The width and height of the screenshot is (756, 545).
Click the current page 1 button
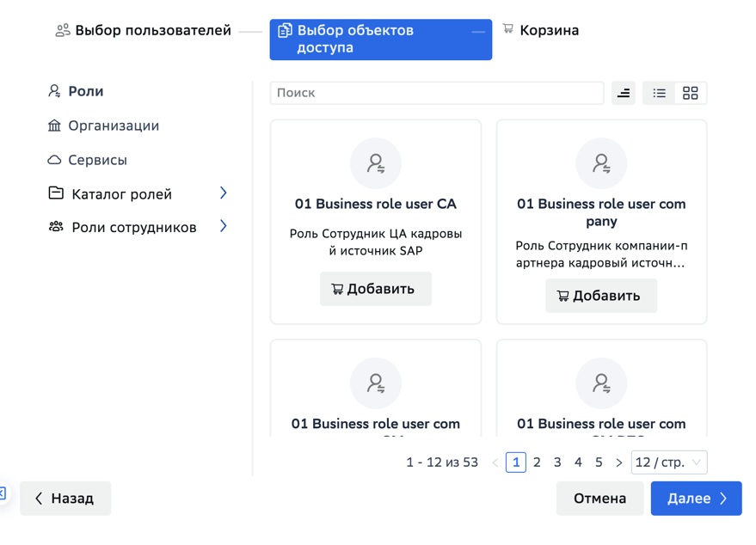[x=516, y=462]
